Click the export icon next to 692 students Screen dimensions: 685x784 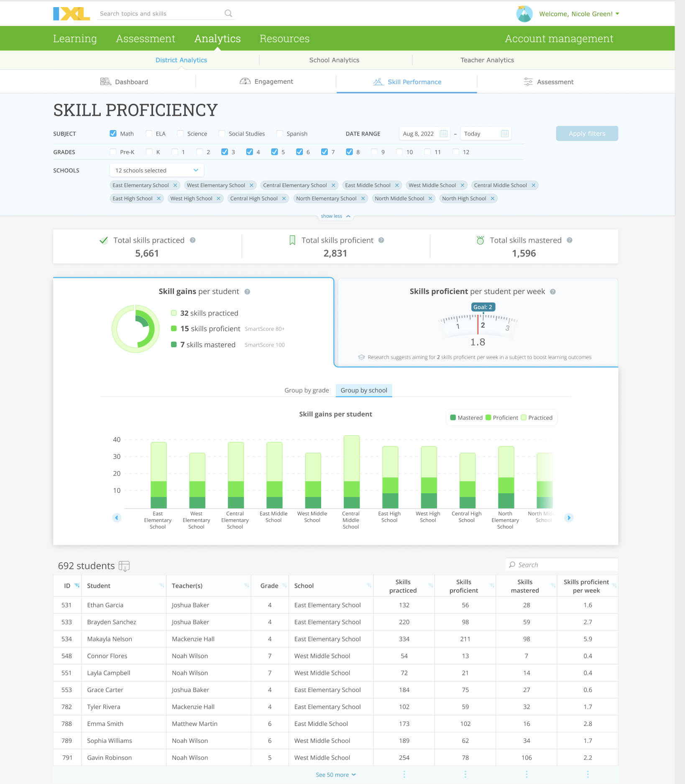click(125, 566)
